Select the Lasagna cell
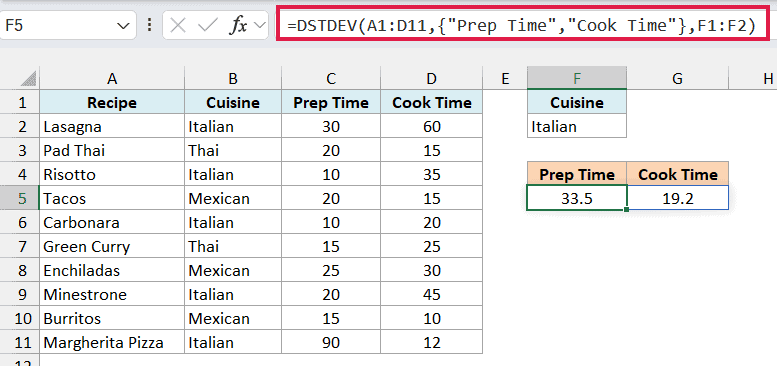 click(x=112, y=127)
